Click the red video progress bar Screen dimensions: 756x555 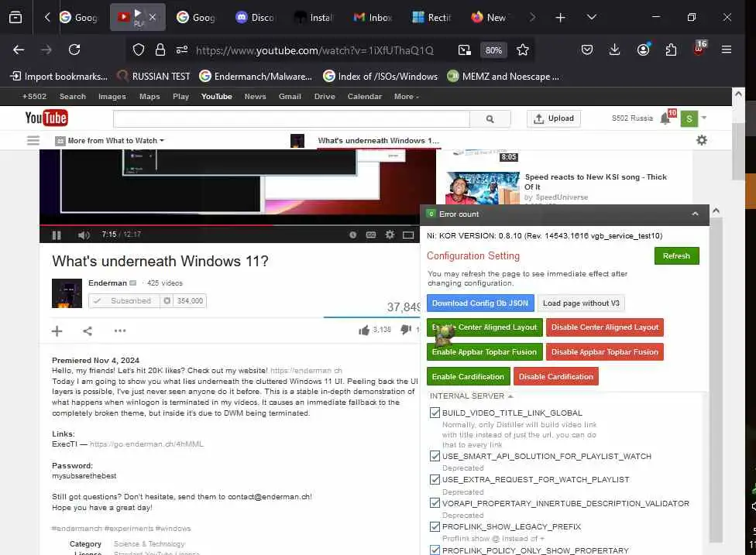tap(156, 225)
